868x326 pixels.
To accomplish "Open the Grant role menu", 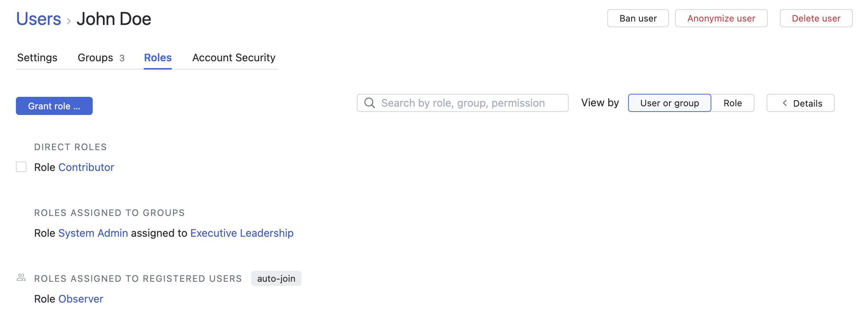I will point(54,106).
